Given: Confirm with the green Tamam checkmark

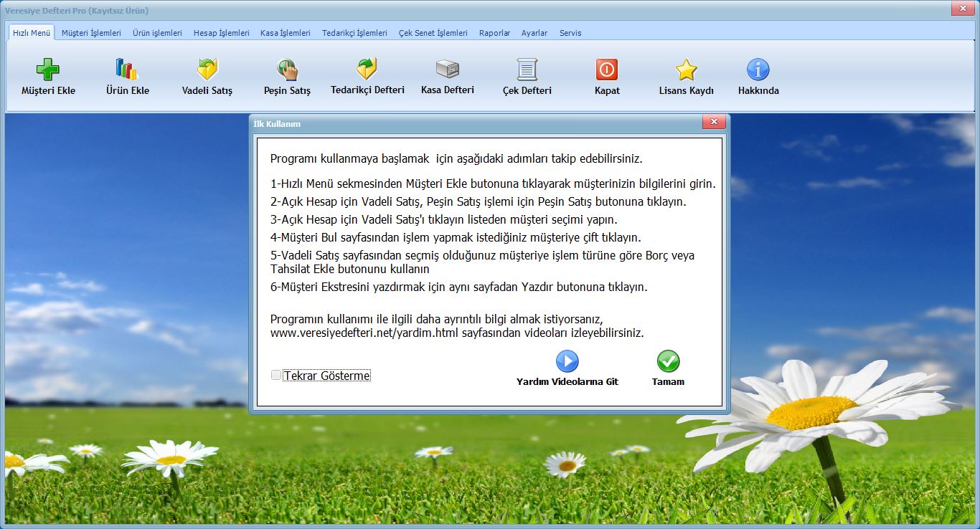Looking at the screenshot, I should (668, 361).
